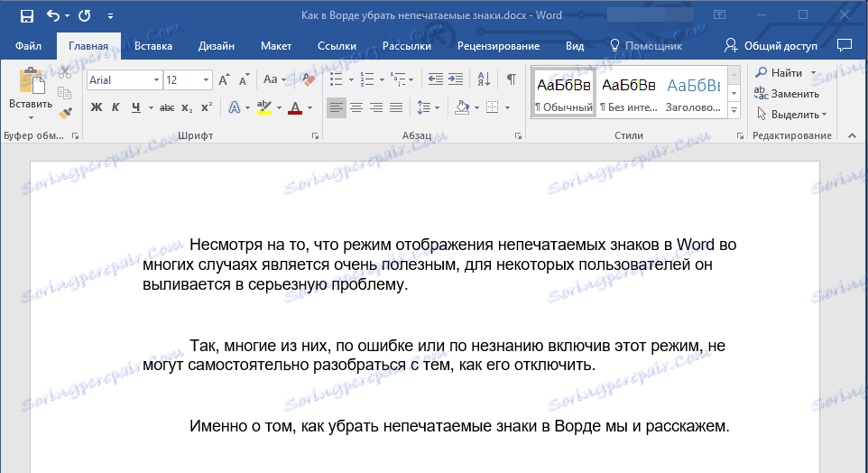Select the Без инте... style
Image resolution: width=868 pixels, height=473 pixels.
click(628, 93)
